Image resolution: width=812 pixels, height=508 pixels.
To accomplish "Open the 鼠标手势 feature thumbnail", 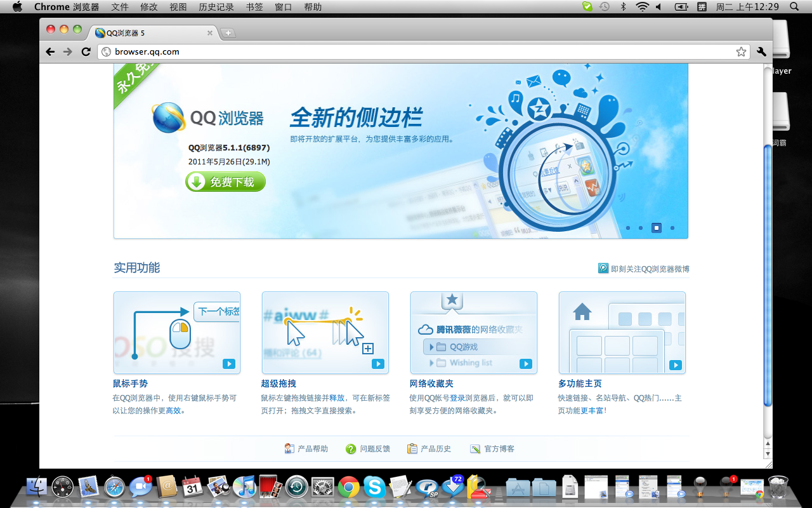I will point(177,333).
